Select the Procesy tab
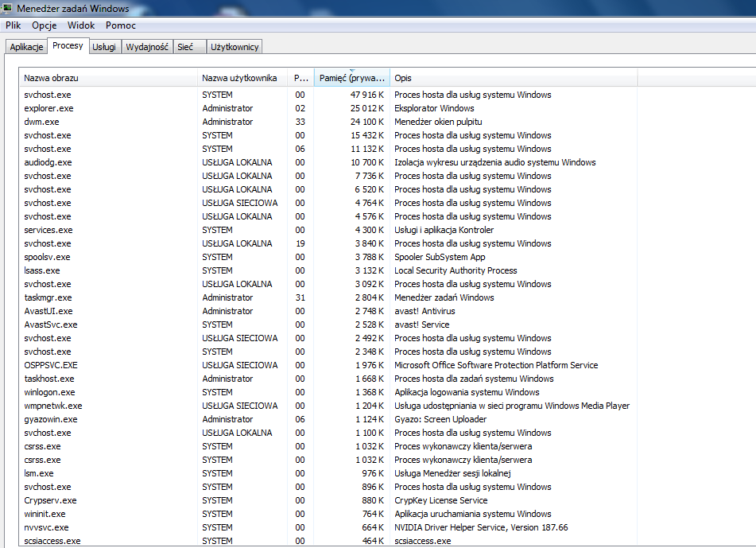The image size is (756, 548). click(x=68, y=46)
